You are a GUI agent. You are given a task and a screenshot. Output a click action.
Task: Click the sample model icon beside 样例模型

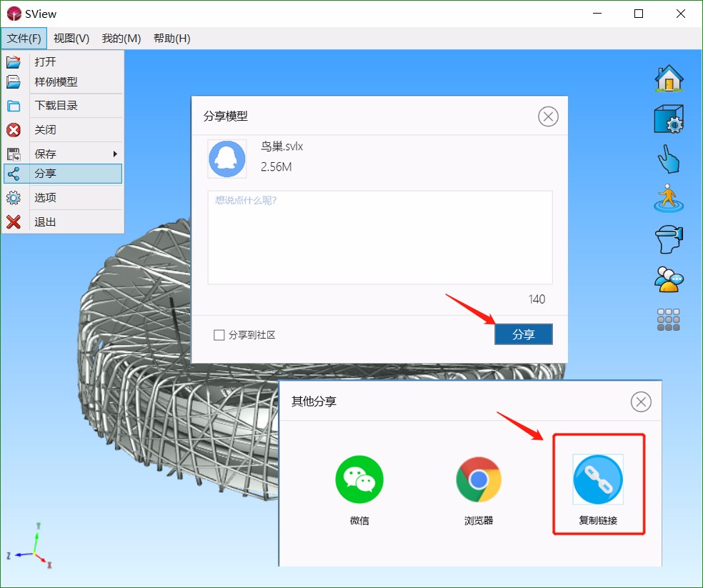click(x=14, y=81)
